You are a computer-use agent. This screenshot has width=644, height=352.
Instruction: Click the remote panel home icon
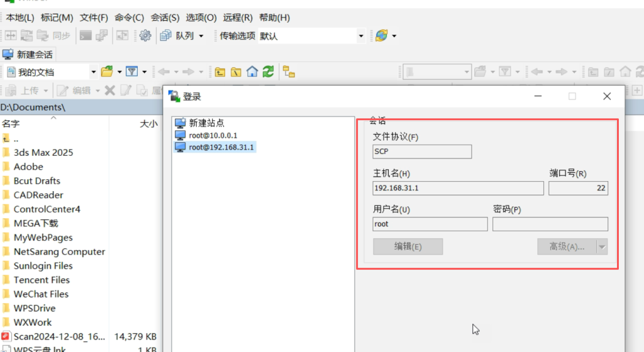pos(625,72)
